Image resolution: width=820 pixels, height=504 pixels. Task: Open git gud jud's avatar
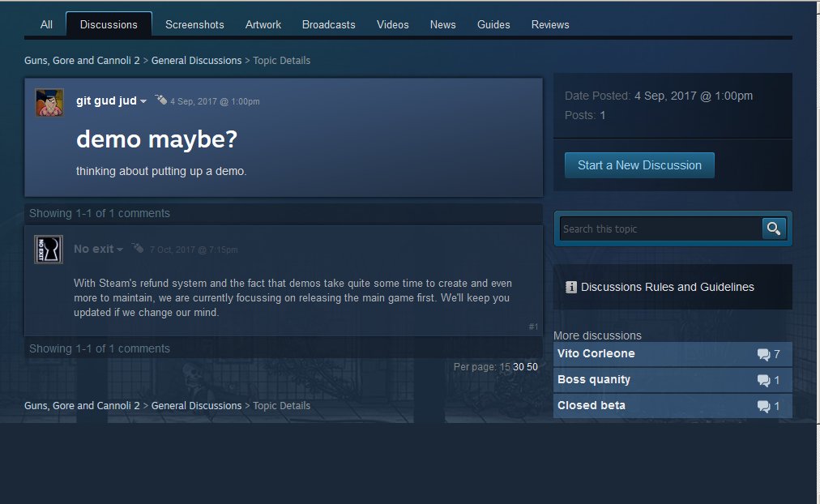(x=49, y=102)
